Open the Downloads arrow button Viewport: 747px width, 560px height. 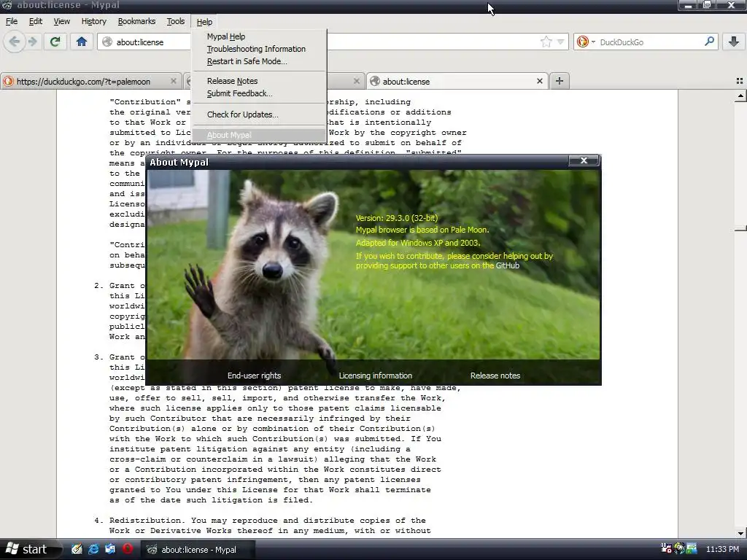coord(734,42)
